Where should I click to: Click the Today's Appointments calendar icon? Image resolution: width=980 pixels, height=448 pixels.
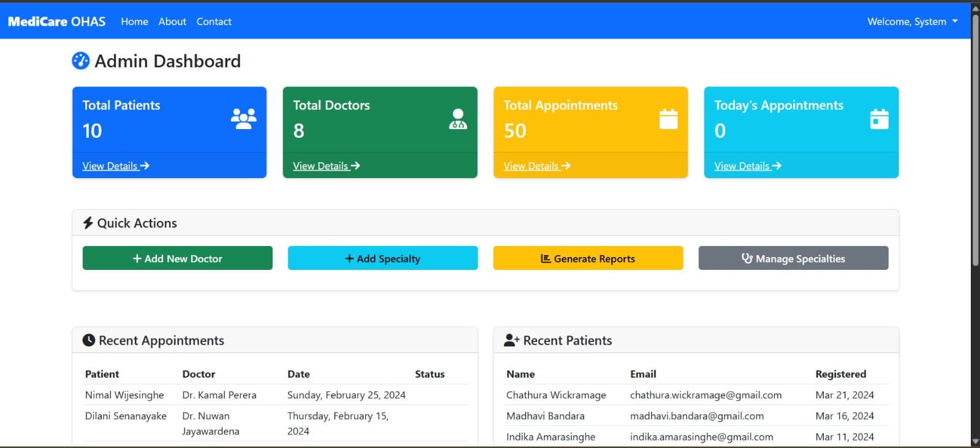[879, 119]
